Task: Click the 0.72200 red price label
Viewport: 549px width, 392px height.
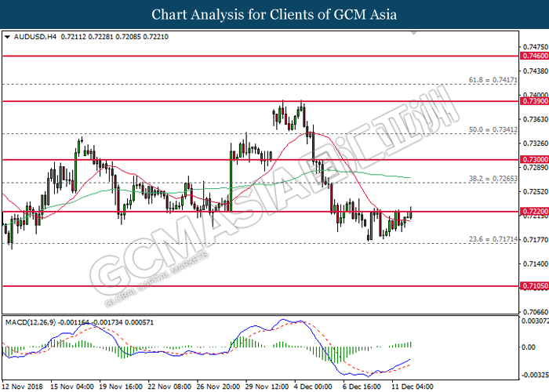Action: tap(535, 212)
